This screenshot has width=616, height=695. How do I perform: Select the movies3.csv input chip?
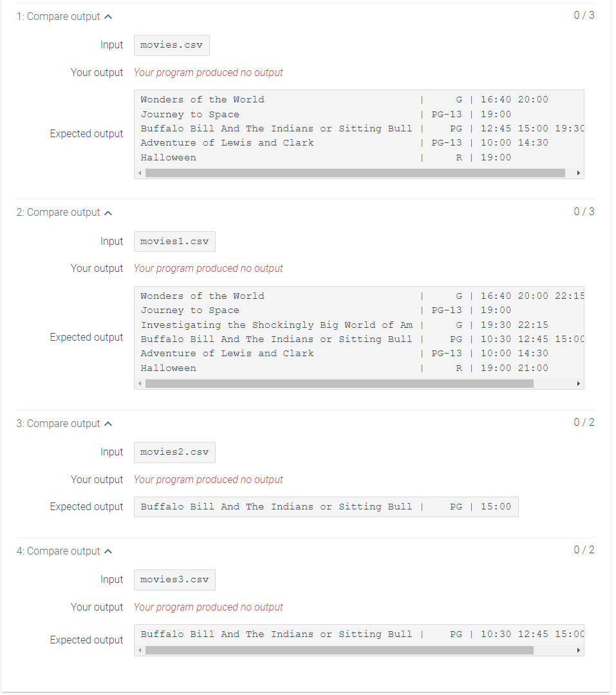point(174,580)
